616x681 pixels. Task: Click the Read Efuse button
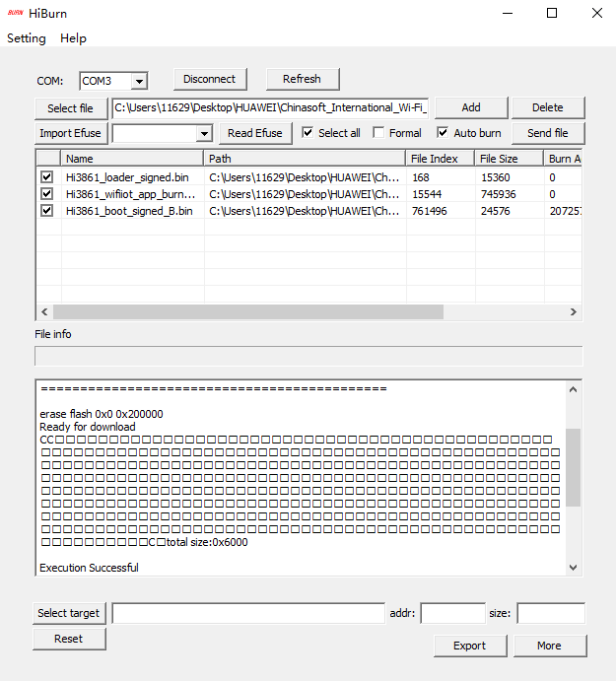255,133
